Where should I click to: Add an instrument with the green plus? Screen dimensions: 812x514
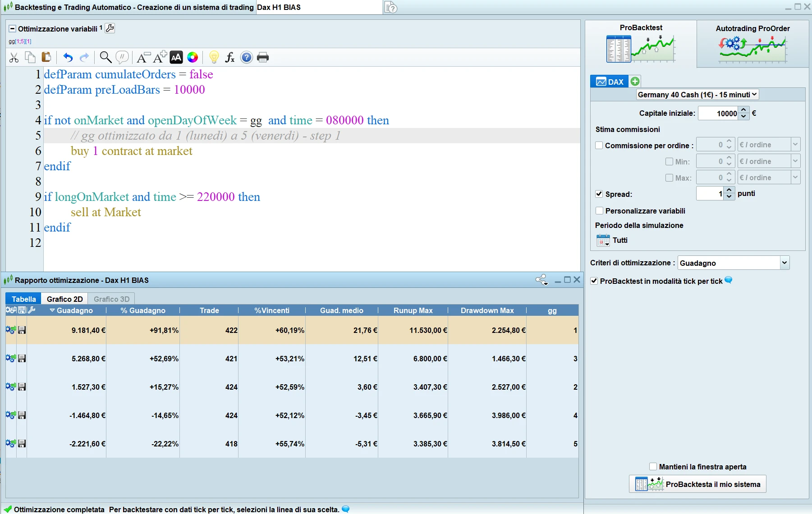pyautogui.click(x=635, y=81)
